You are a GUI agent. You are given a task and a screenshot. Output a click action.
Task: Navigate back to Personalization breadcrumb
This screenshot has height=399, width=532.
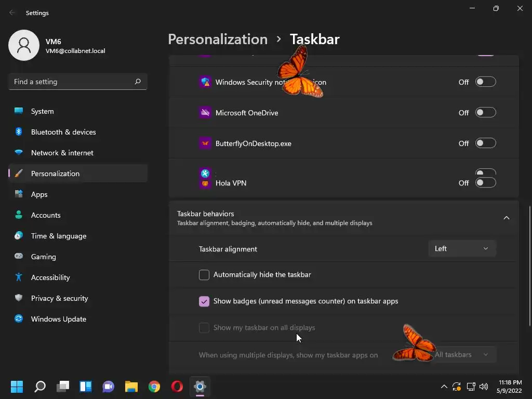[218, 39]
